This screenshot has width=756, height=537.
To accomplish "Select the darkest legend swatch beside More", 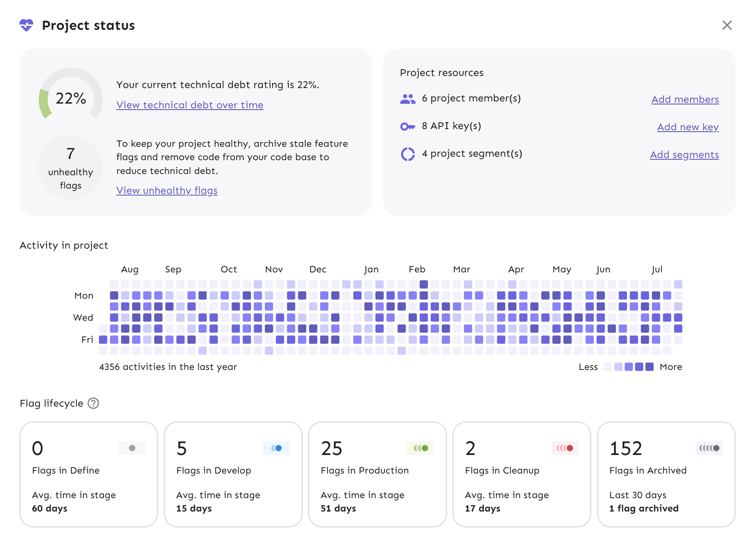I will pyautogui.click(x=649, y=366).
